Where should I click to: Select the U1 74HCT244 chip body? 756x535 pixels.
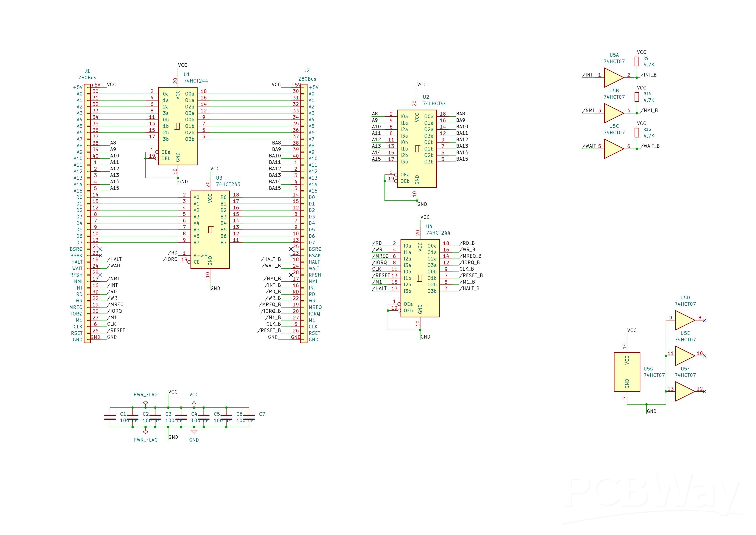click(178, 126)
